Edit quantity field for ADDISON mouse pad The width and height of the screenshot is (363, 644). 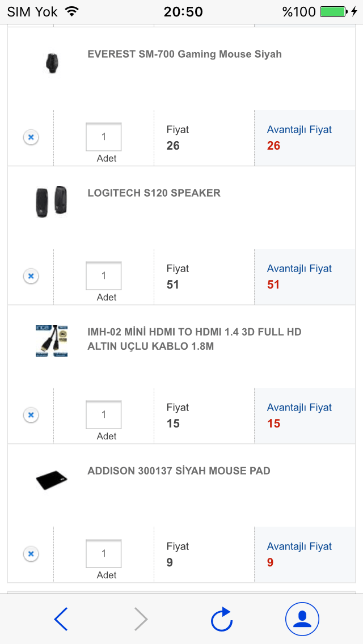(104, 554)
